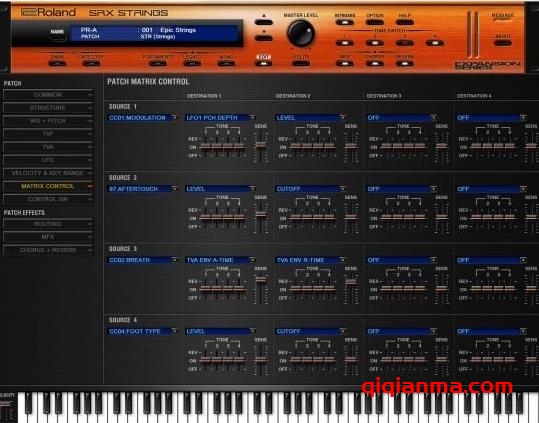
Task: Click Source 1 Destination 1 Tone 1 switch
Action: [x=205, y=147]
